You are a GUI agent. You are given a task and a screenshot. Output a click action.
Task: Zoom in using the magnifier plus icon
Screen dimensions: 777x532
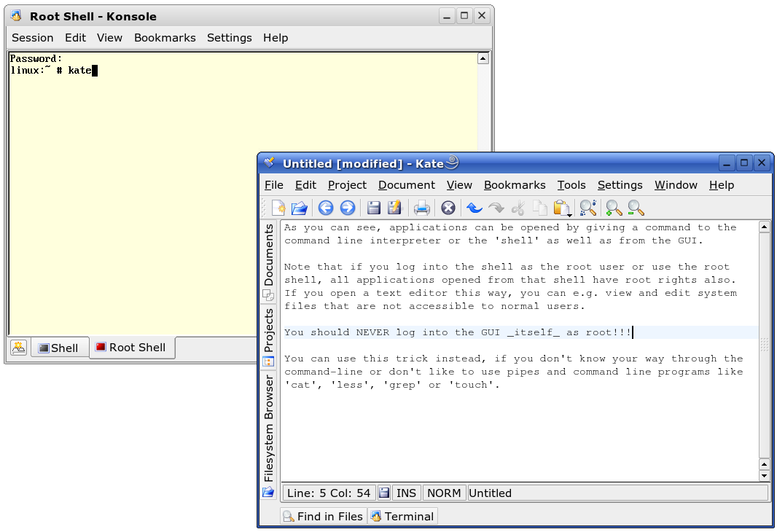click(614, 208)
